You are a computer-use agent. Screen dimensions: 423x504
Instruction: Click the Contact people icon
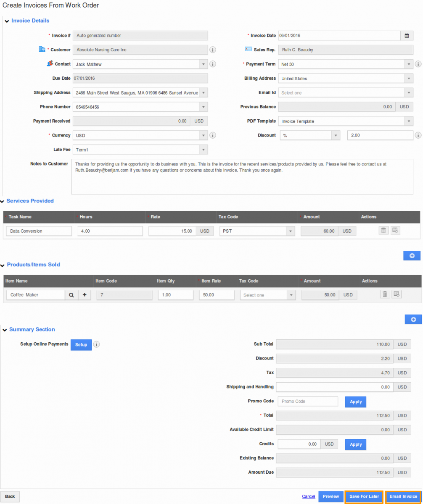click(50, 64)
